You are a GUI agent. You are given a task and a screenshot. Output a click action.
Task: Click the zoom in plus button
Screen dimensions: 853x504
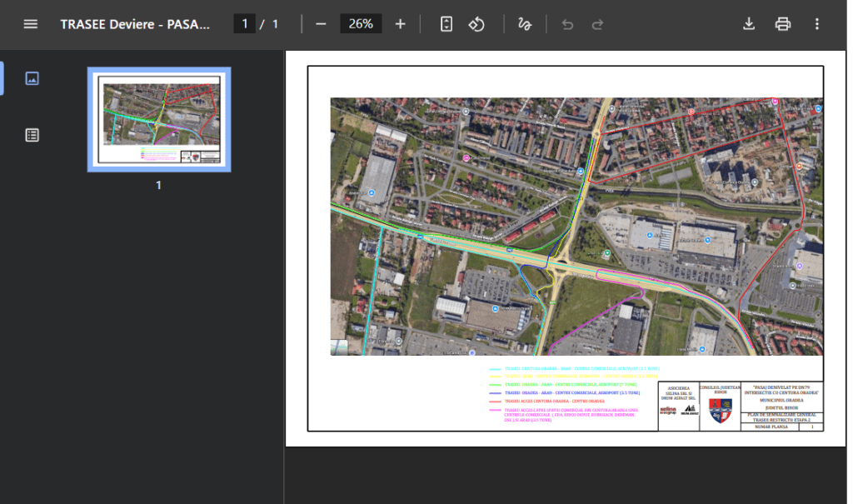[400, 24]
